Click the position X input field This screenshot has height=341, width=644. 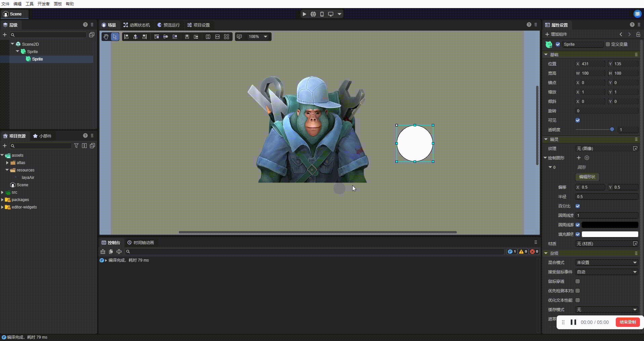[592, 64]
